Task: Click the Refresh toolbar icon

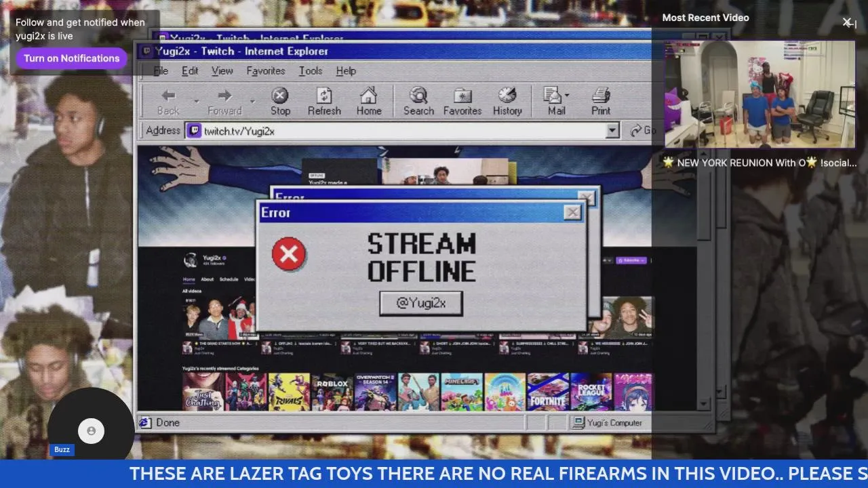Action: coord(324,96)
